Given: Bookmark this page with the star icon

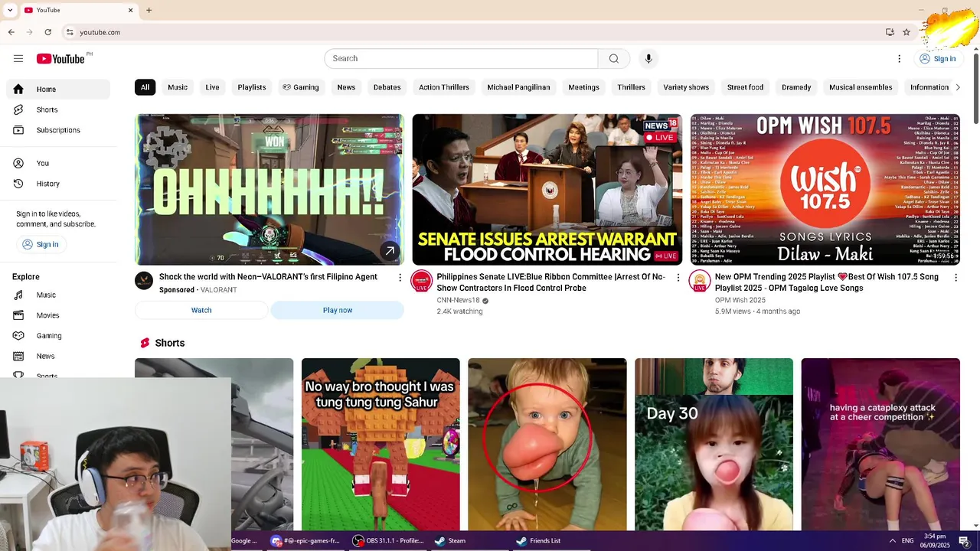Looking at the screenshot, I should coord(906,32).
